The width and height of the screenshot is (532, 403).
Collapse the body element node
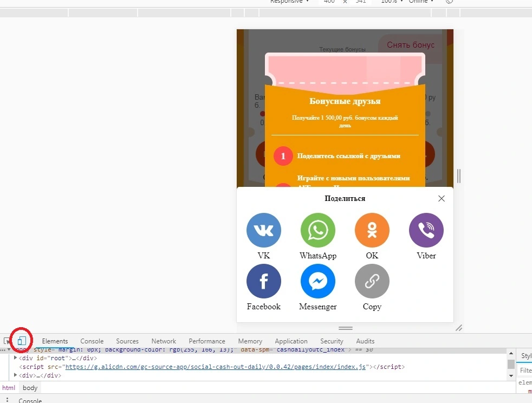(9, 349)
